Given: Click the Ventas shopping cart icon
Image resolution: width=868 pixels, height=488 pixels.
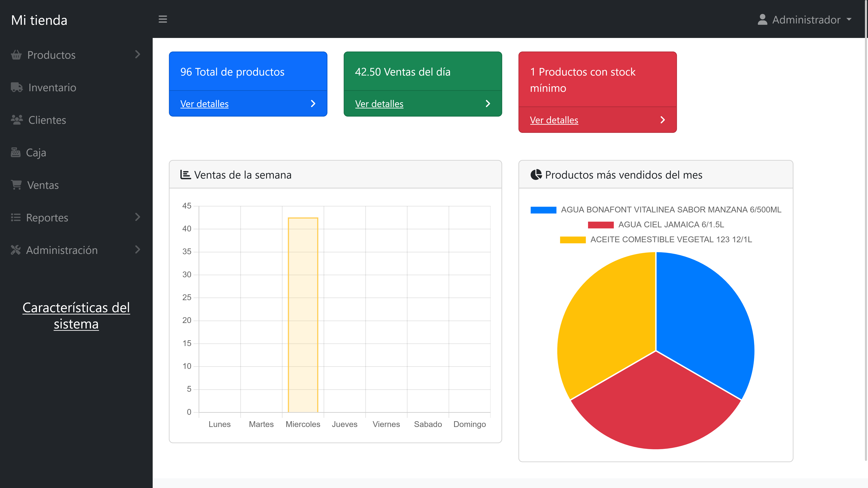Looking at the screenshot, I should coord(16,185).
